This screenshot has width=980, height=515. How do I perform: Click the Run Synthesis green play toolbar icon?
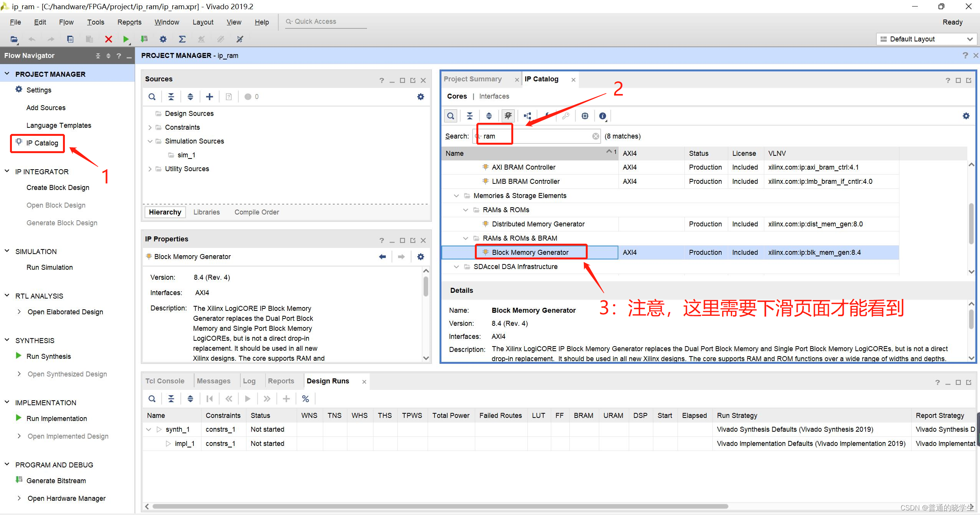pos(126,39)
